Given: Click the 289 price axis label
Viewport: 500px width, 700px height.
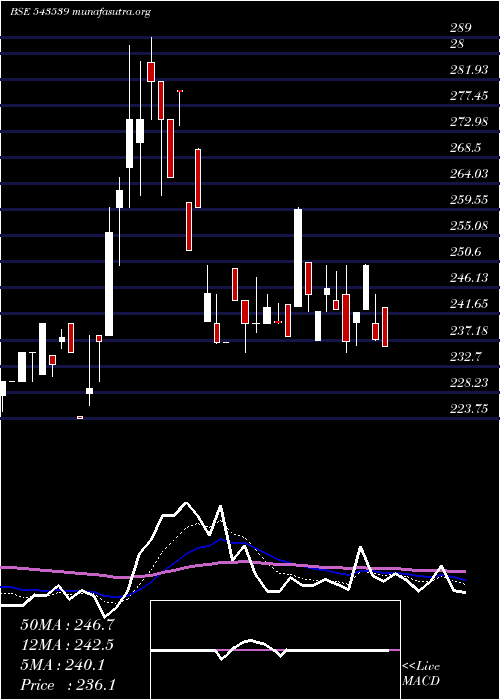Looking at the screenshot, I should coord(461,29).
